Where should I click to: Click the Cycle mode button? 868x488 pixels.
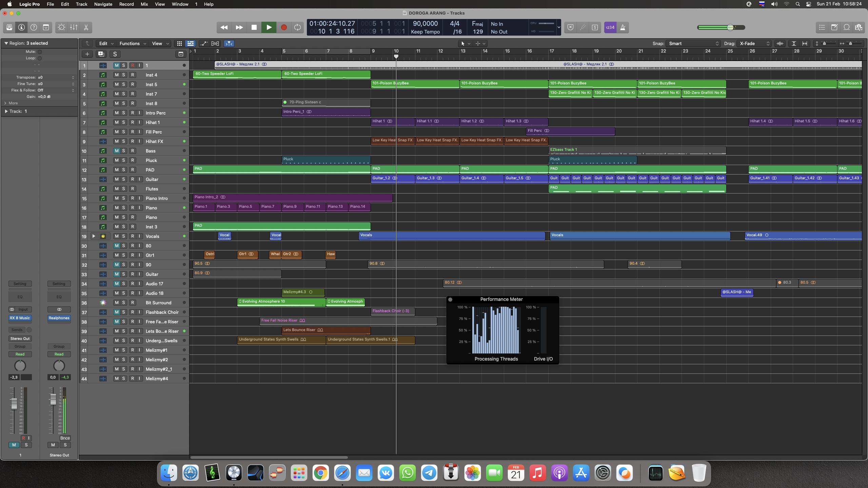[297, 27]
